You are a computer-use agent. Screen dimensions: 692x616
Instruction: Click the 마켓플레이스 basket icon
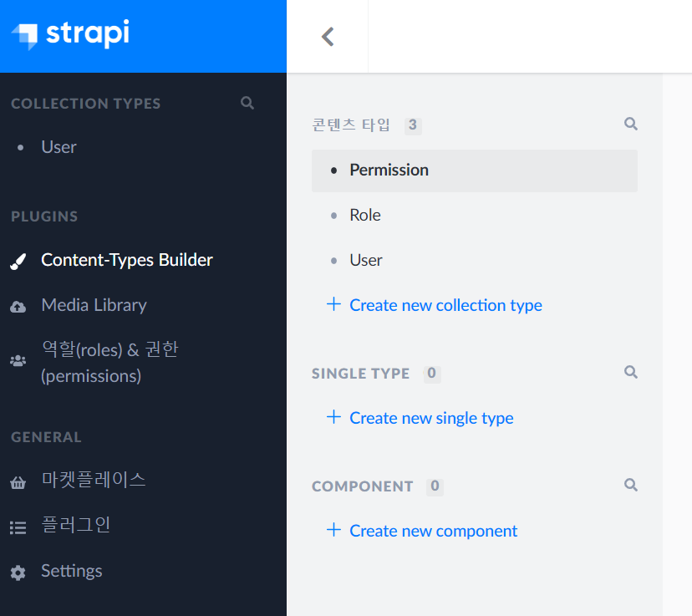tap(18, 482)
